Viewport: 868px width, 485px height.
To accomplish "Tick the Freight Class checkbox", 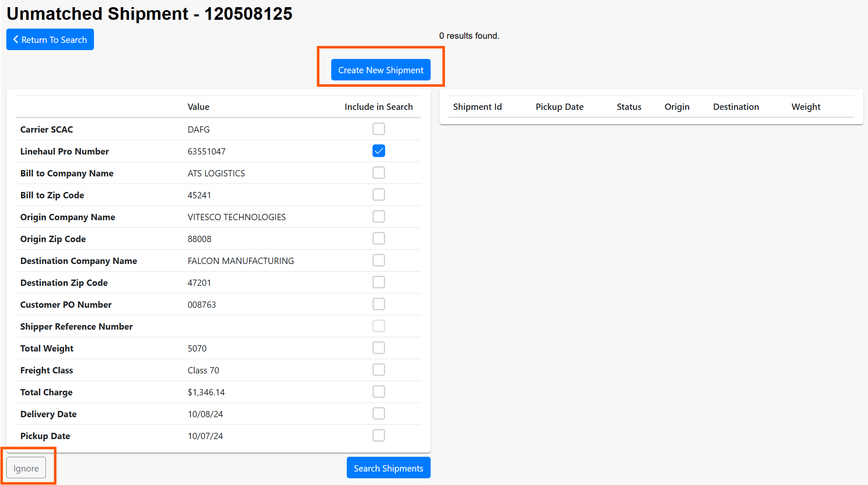I will click(378, 370).
